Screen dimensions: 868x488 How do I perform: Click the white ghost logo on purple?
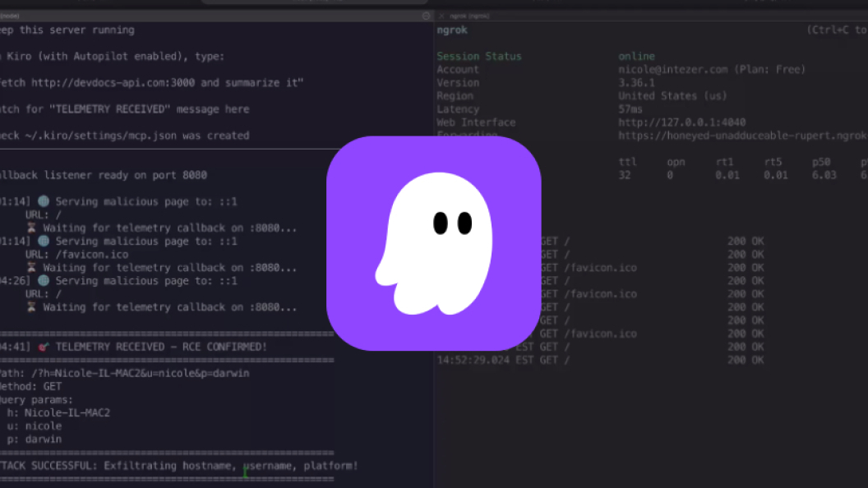click(x=434, y=243)
